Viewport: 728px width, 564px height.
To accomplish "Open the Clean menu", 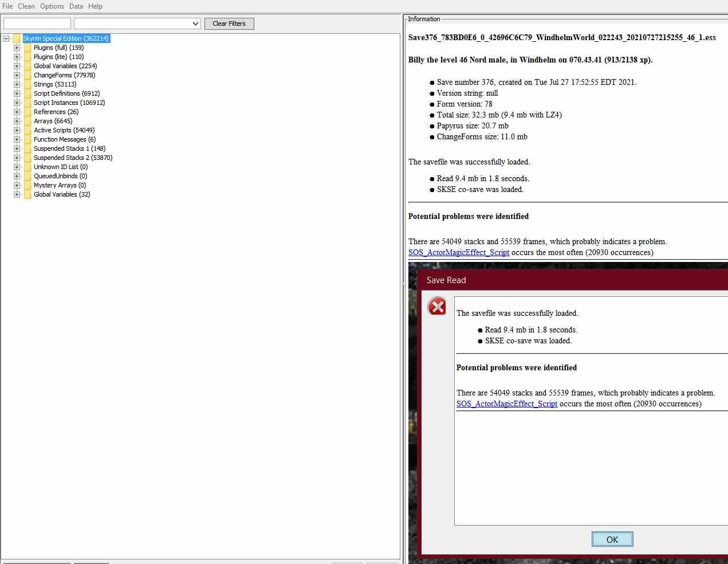I will (x=26, y=6).
